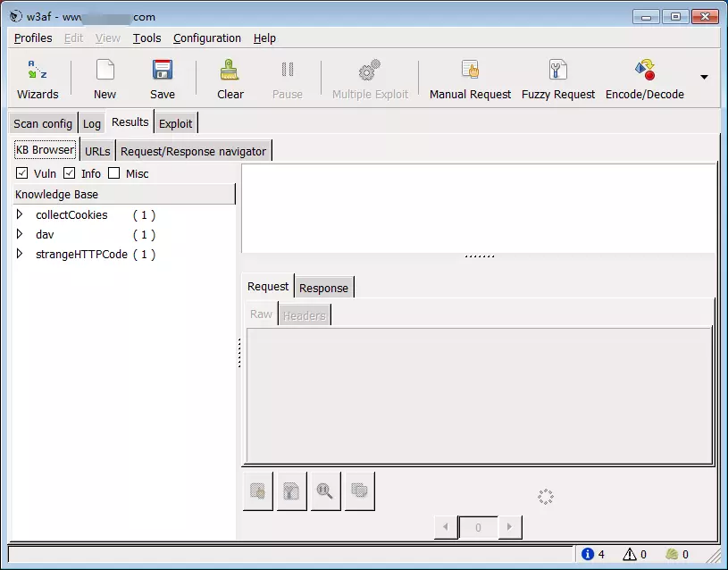728x570 pixels.
Task: Open the Fuzzy Request tool
Action: click(558, 79)
